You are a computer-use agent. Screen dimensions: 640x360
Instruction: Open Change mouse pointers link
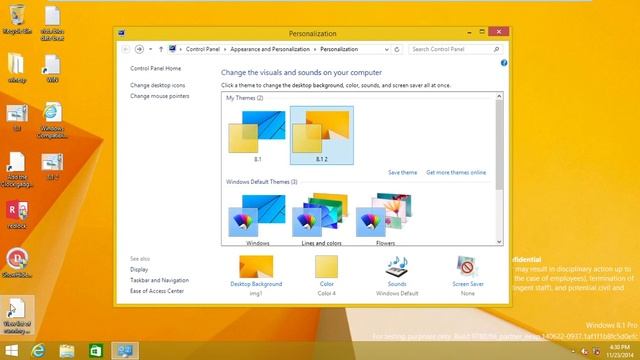pos(160,96)
